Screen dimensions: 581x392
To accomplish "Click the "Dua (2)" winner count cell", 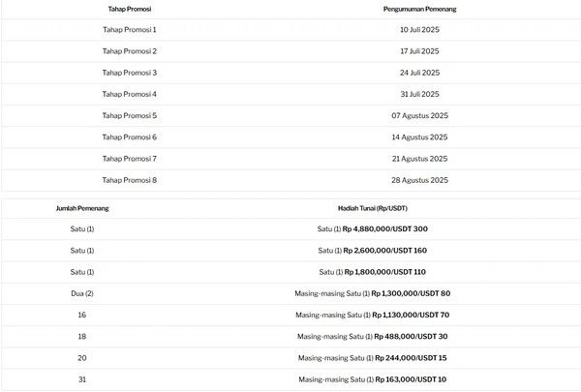I will [82, 293].
